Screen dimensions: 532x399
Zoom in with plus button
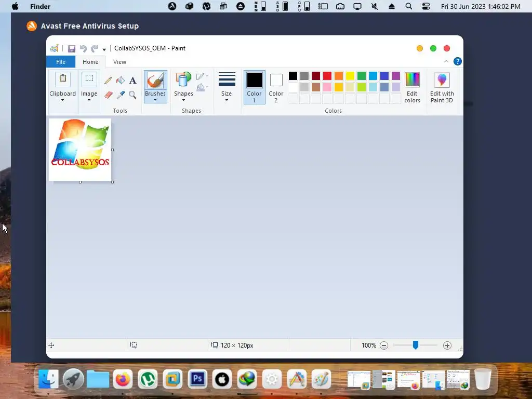(x=447, y=345)
